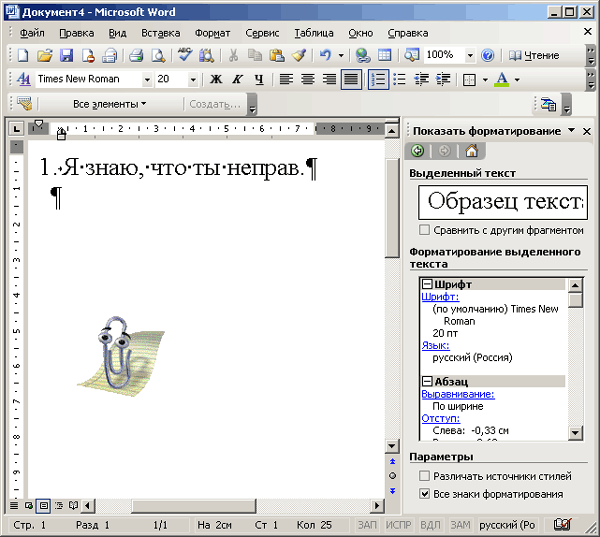The width and height of the screenshot is (600, 537).
Task: Open the Сервис menu
Action: (262, 33)
